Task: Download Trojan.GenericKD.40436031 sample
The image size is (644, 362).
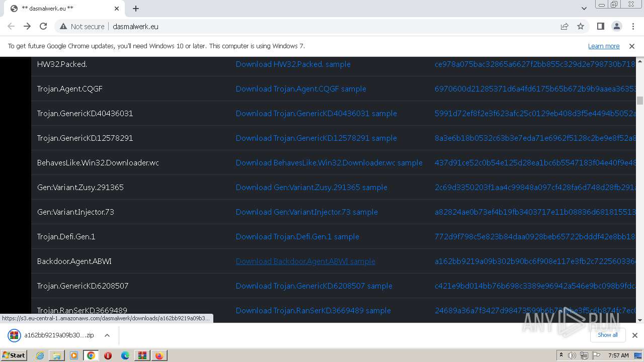Action: 316,113
